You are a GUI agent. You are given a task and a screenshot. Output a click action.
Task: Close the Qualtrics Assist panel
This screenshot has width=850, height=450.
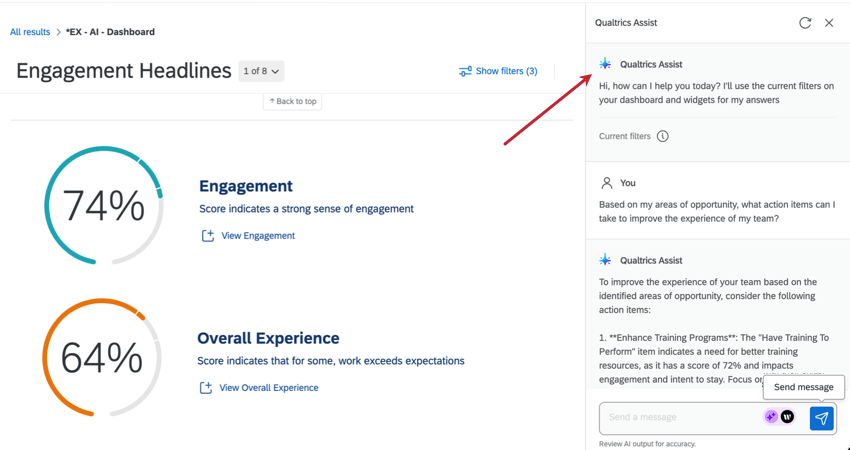pos(829,23)
